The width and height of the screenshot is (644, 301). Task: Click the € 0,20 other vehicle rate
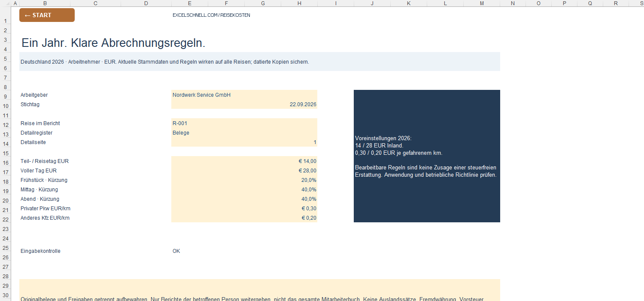tap(244, 218)
